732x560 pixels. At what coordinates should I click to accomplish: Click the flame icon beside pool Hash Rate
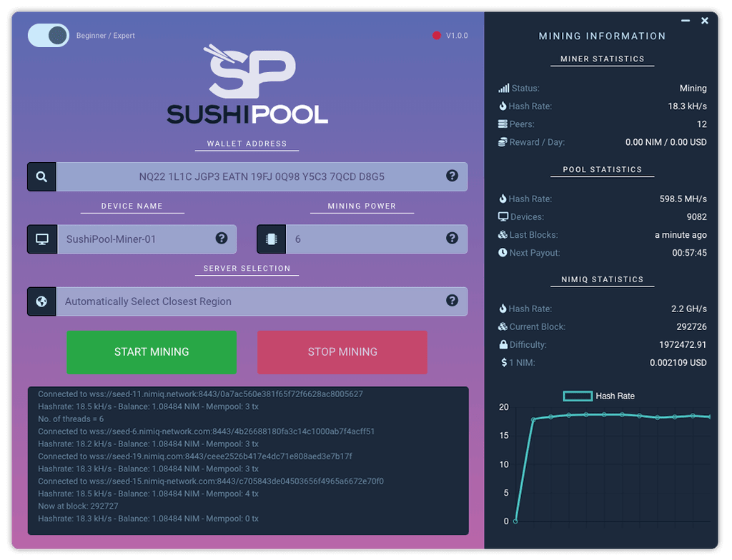pyautogui.click(x=503, y=199)
